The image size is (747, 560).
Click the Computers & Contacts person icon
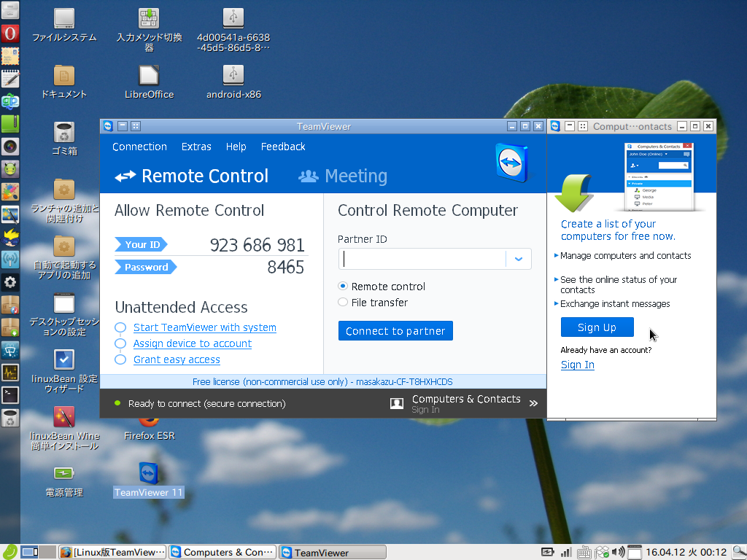tap(395, 403)
